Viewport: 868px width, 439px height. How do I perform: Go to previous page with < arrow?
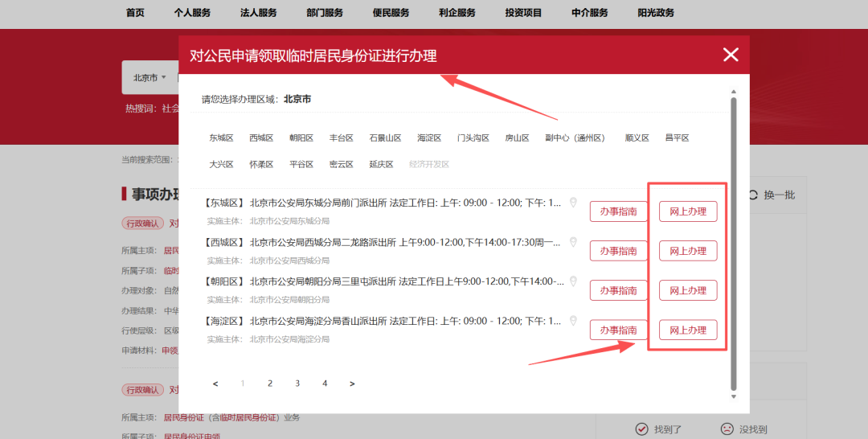coord(215,384)
